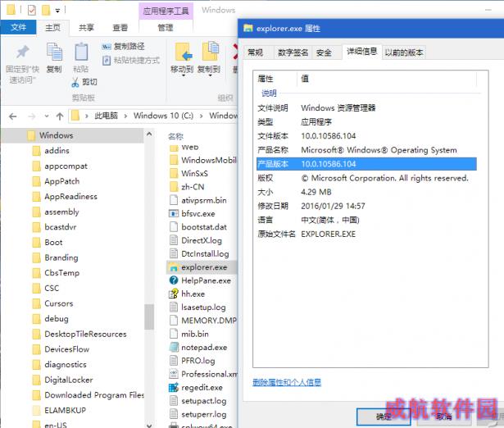Click the ELAMBKUP folder icon
The height and width of the screenshot is (428, 504).
click(37, 410)
